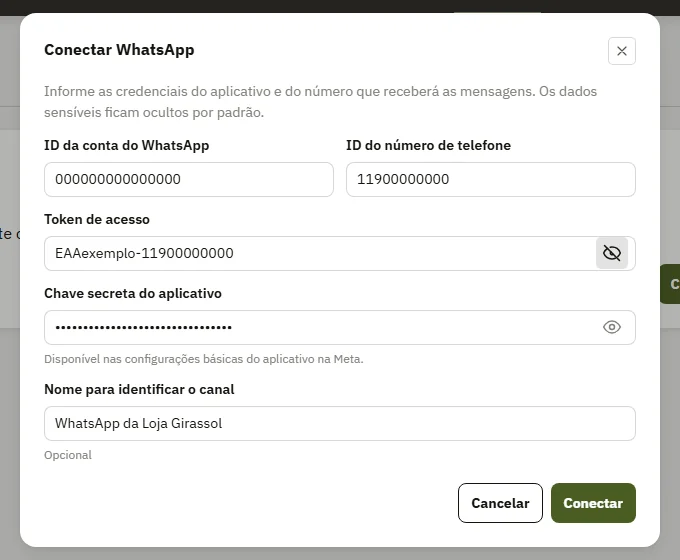The height and width of the screenshot is (560, 680).
Task: Click the green button behind the dialog
Action: (x=670, y=284)
